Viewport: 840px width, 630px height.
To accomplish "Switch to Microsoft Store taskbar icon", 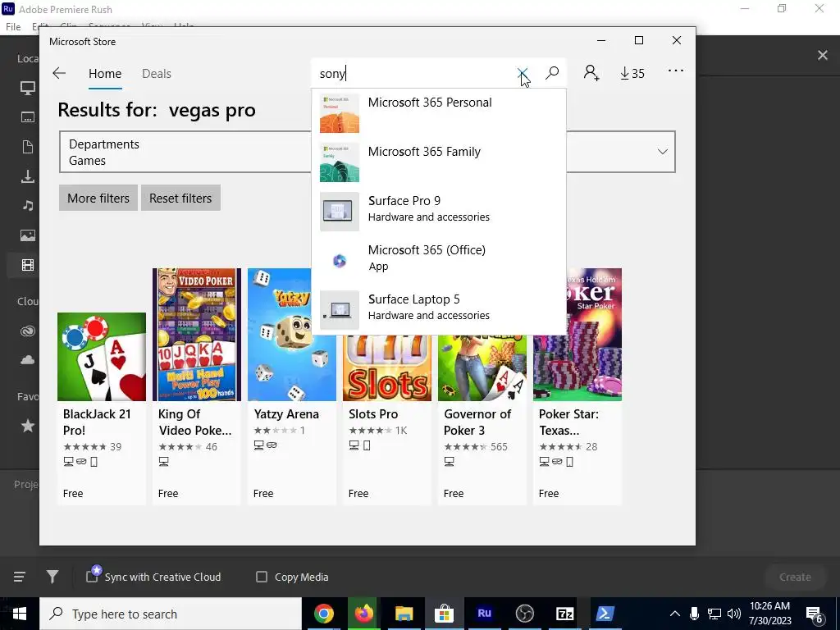I will (444, 614).
